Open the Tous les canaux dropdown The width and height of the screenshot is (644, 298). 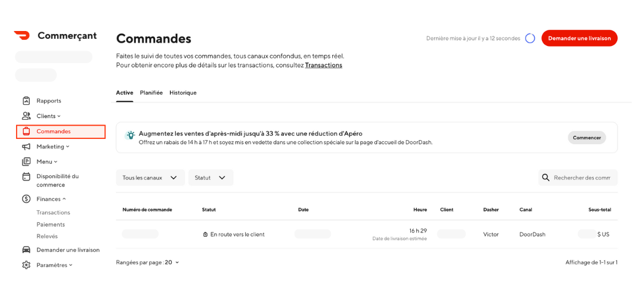pyautogui.click(x=150, y=178)
